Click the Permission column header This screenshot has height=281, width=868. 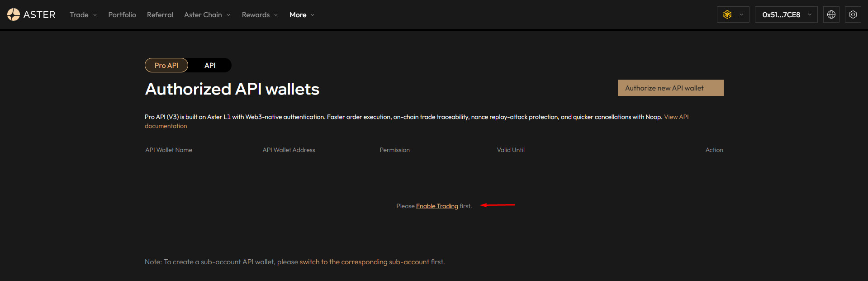(395, 150)
